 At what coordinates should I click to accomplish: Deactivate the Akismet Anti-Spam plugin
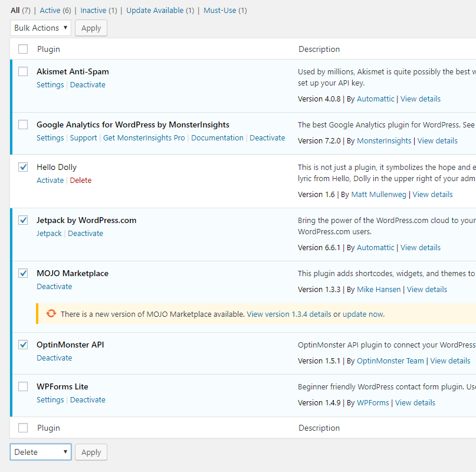88,85
